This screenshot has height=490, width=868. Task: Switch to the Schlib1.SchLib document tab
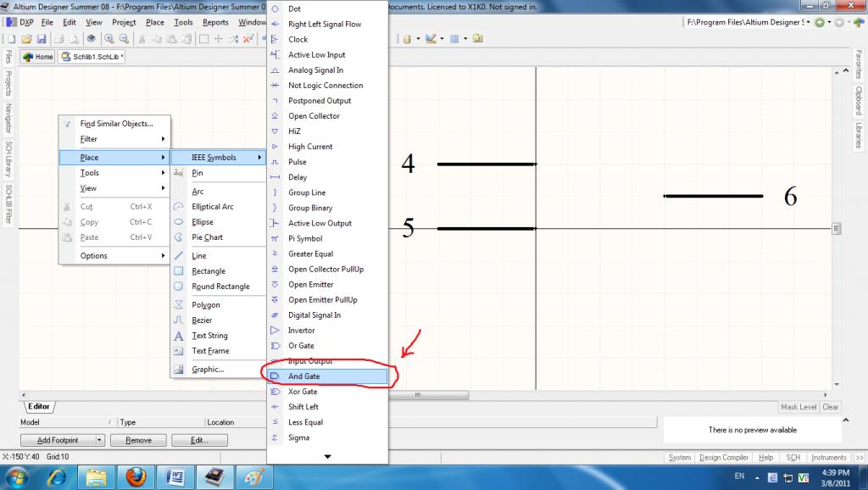(92, 57)
